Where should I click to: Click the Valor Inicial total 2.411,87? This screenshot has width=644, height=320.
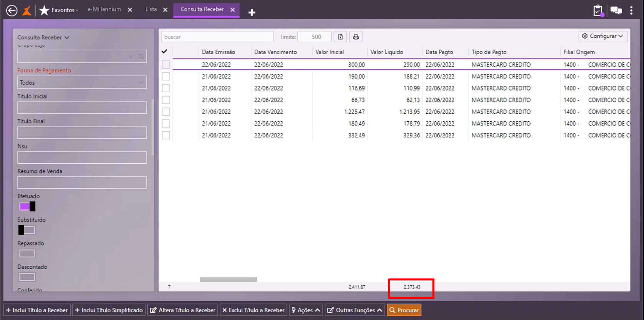(357, 287)
